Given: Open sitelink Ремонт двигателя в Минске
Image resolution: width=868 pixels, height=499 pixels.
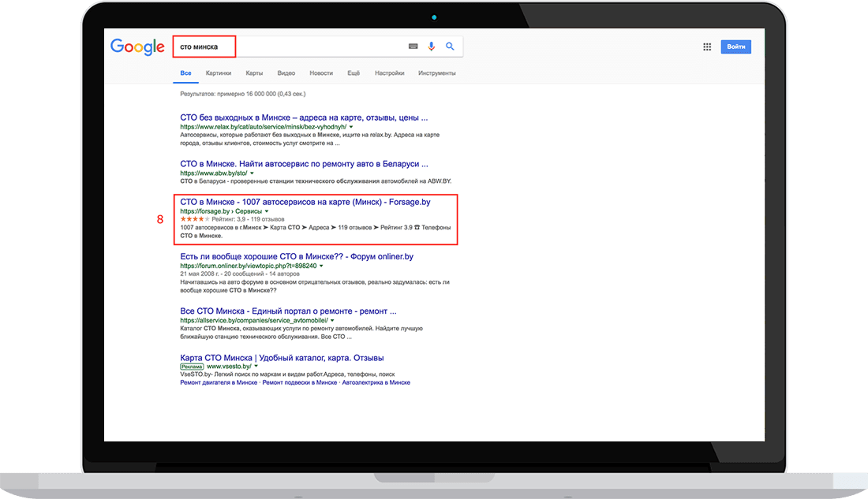Looking at the screenshot, I should coord(219,382).
